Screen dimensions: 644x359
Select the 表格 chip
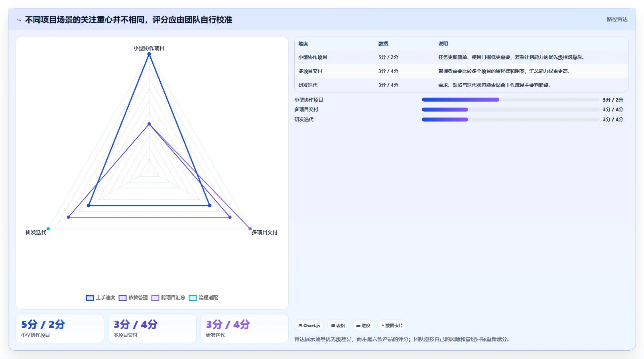pyautogui.click(x=338, y=326)
